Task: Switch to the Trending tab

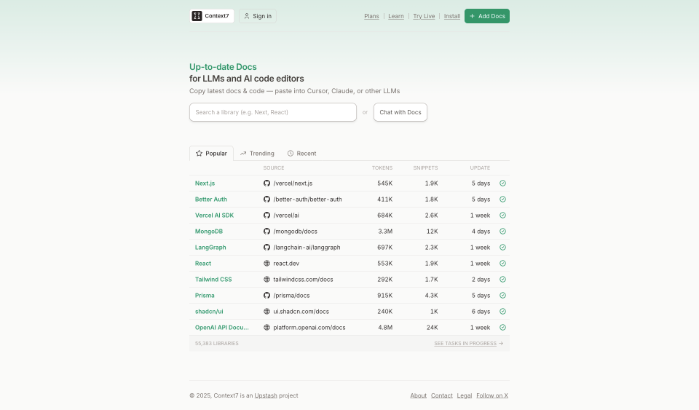Action: click(257, 153)
